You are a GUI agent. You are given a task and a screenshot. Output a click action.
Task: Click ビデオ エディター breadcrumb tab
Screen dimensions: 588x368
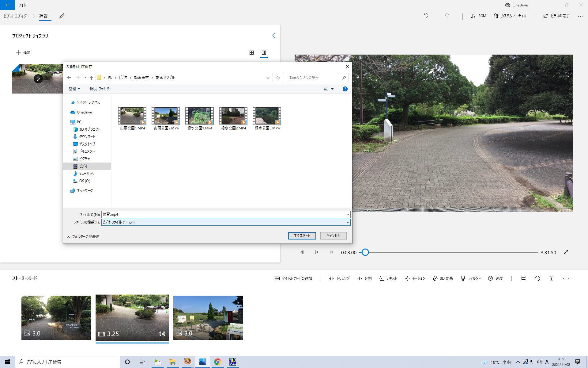click(x=17, y=16)
